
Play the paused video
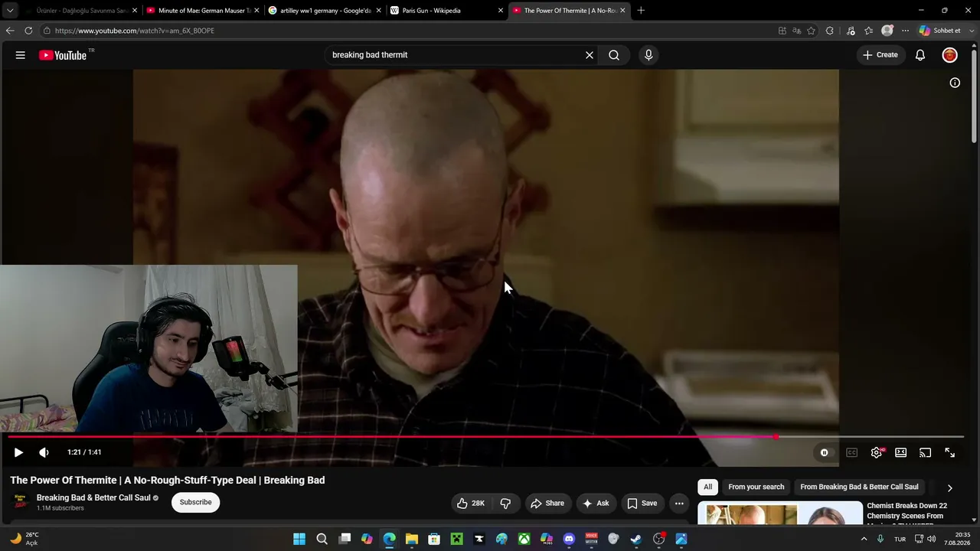click(x=18, y=452)
